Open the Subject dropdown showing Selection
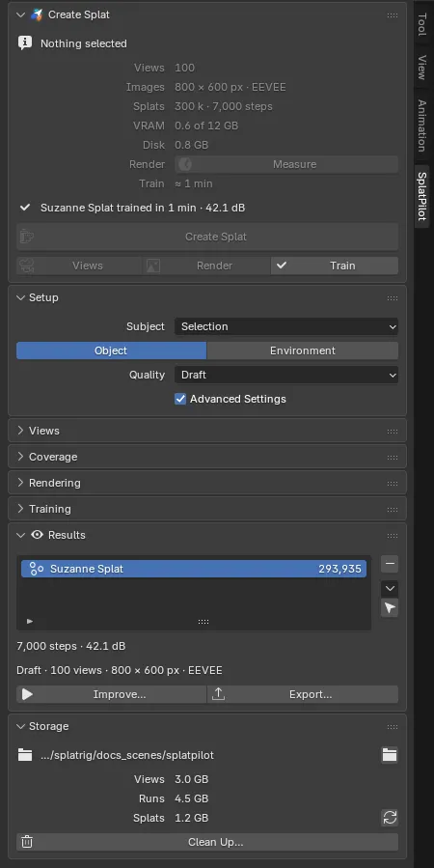 (x=286, y=326)
